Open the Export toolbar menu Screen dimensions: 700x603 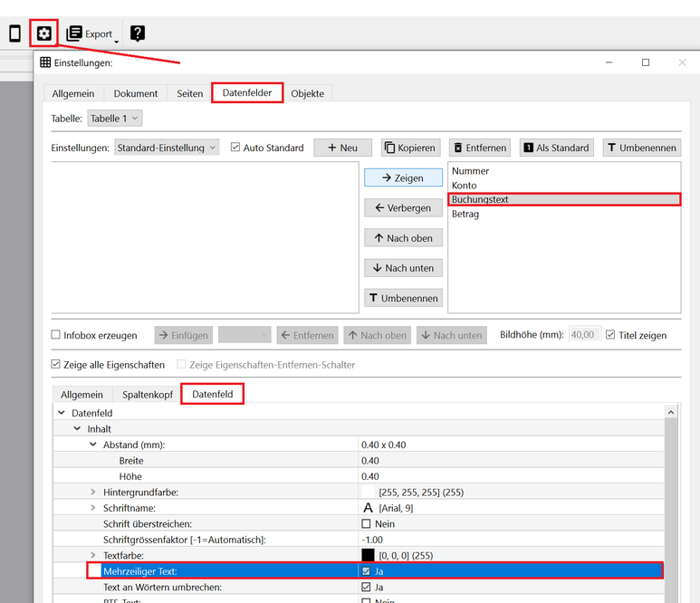point(93,34)
